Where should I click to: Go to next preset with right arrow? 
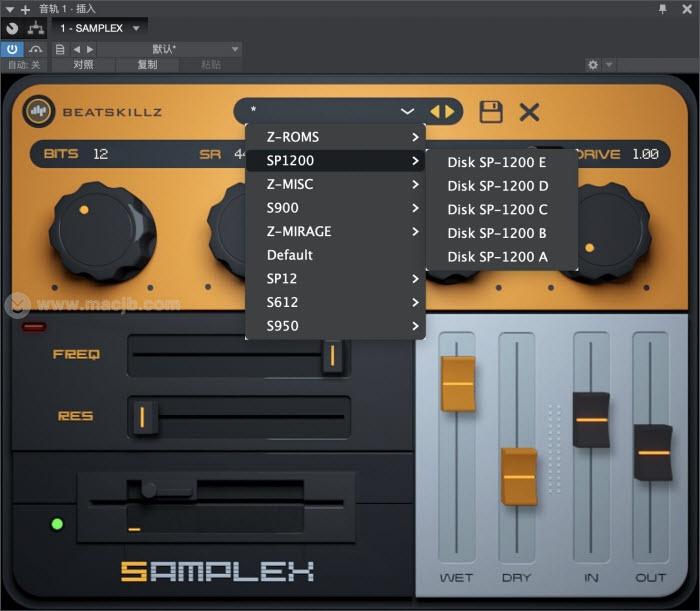click(x=450, y=112)
